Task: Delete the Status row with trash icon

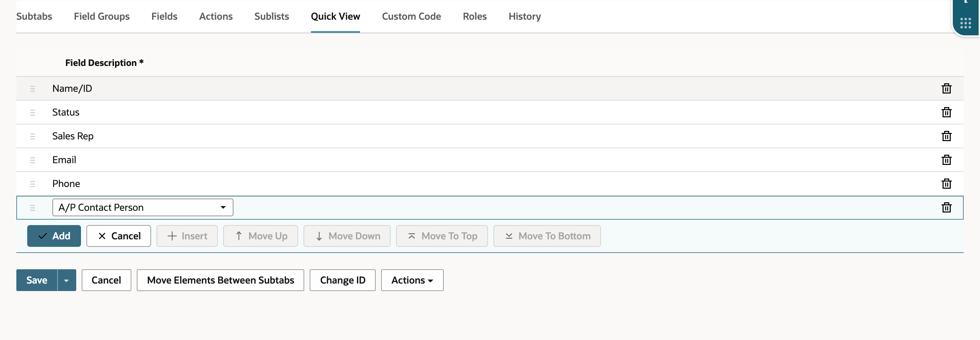Action: pos(946,112)
